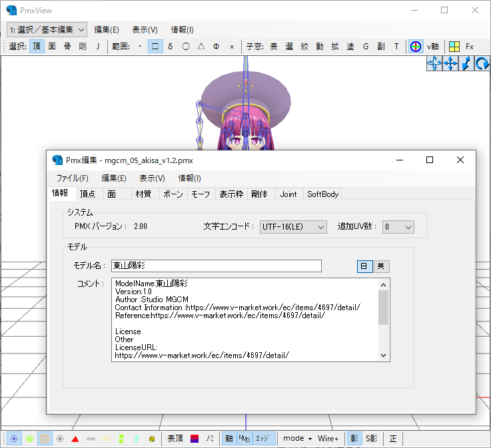Open the 文字エンコード UTF-16(LE) dropdown
Image resolution: width=491 pixels, height=448 pixels.
293,226
